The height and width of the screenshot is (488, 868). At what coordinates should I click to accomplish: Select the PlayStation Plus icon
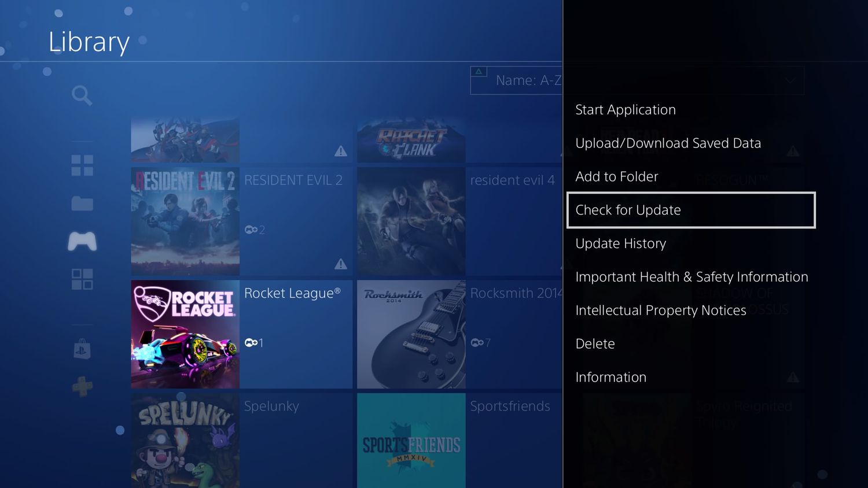pos(82,386)
